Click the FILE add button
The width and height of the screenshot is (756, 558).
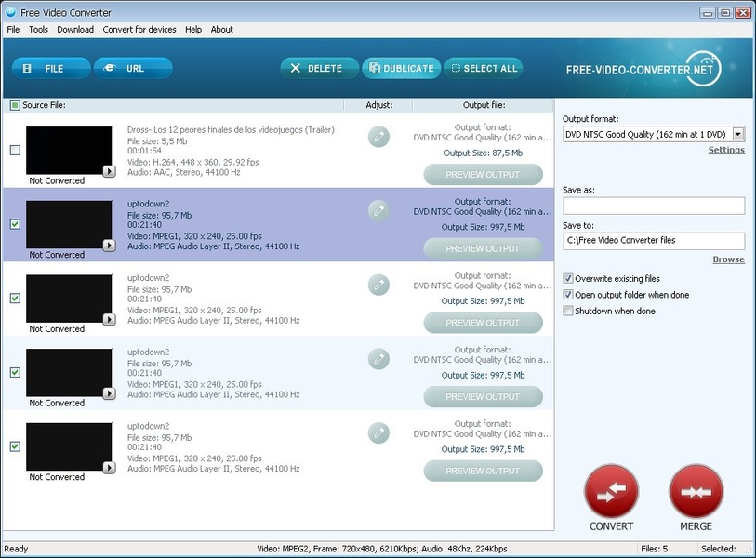pyautogui.click(x=51, y=68)
